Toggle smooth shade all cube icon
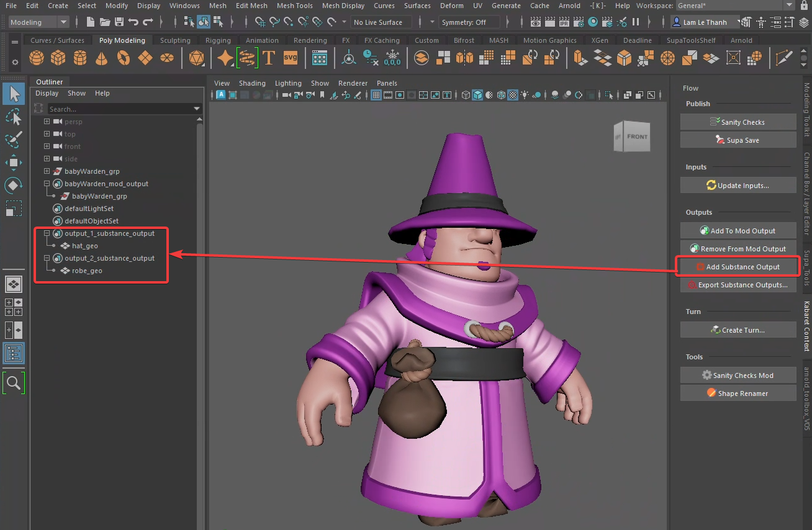Image resolution: width=812 pixels, height=530 pixels. pos(477,96)
